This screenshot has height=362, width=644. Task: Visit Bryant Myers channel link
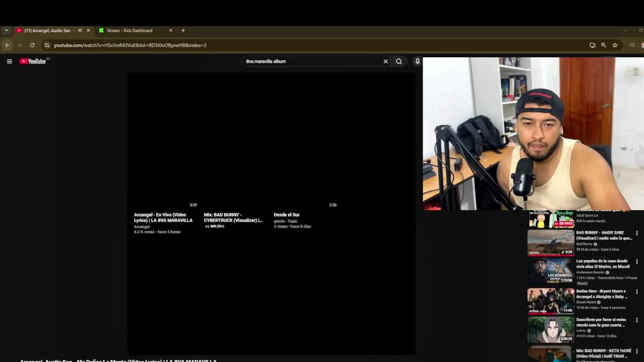(x=586, y=302)
